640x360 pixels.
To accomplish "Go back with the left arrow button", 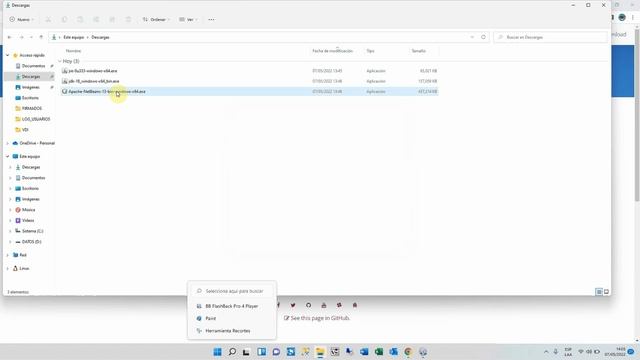I will [10, 37].
